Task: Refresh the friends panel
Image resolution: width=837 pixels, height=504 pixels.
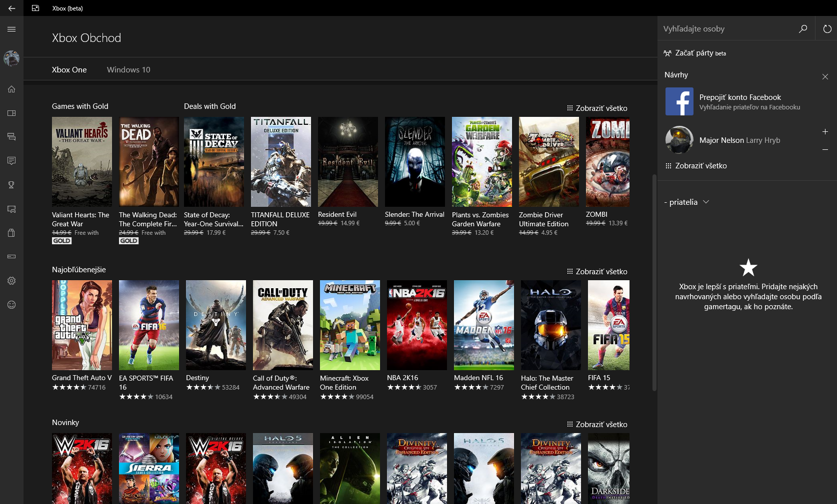Action: pos(827,28)
